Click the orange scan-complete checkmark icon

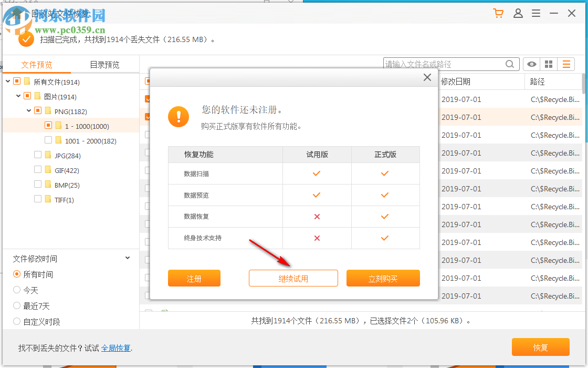pyautogui.click(x=26, y=38)
